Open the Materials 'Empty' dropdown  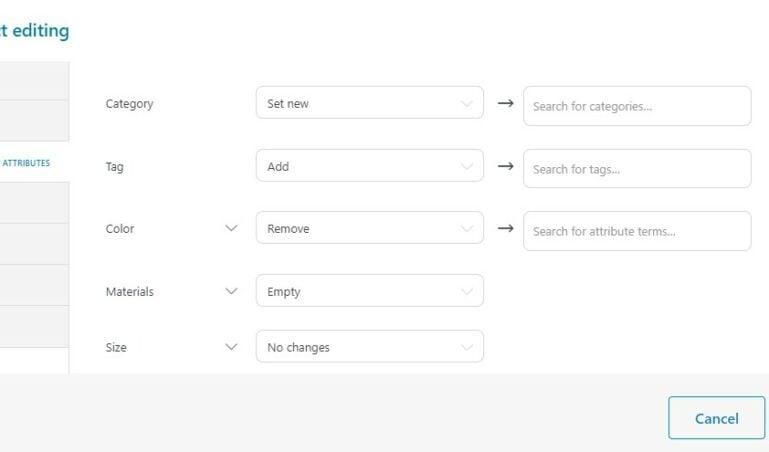(370, 291)
